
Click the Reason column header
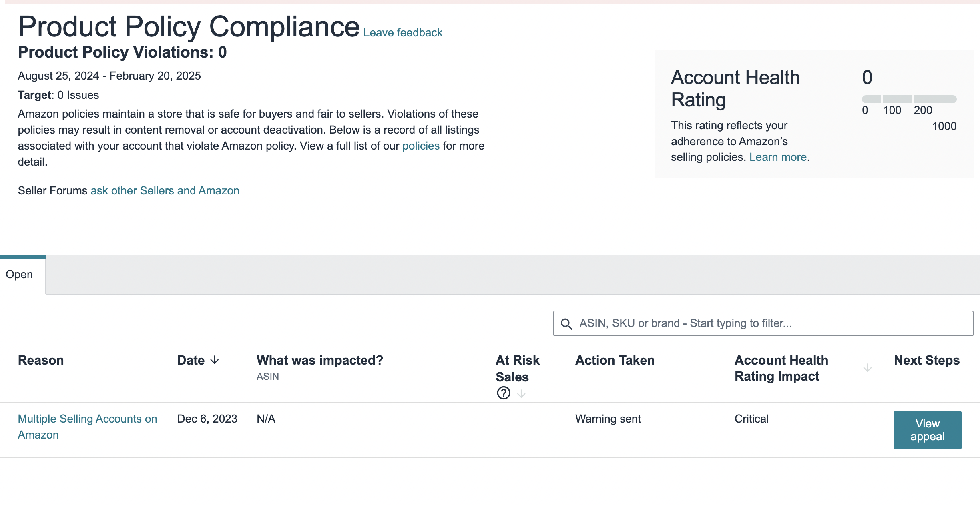(x=41, y=360)
